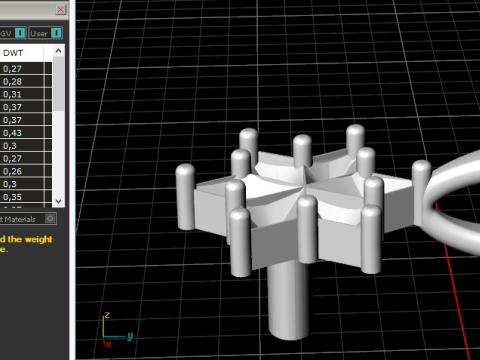Click the scroll-up arrow of the DWT list

[x=58, y=51]
